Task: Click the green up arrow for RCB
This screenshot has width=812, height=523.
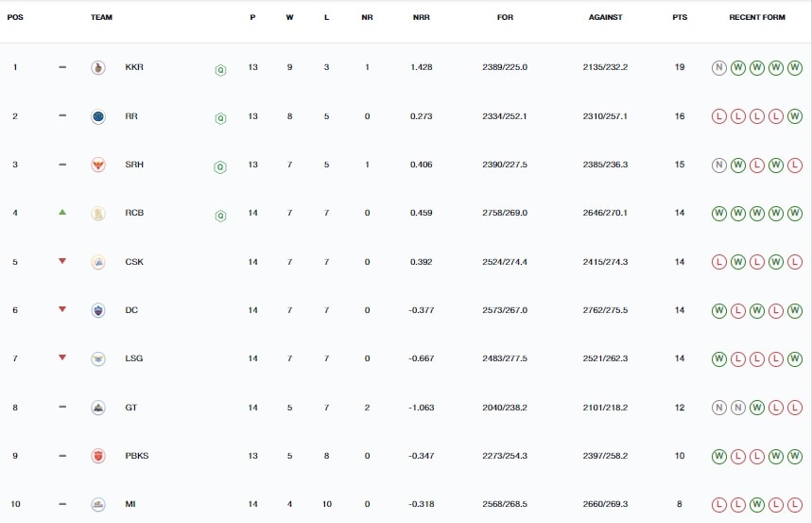Action: click(62, 212)
